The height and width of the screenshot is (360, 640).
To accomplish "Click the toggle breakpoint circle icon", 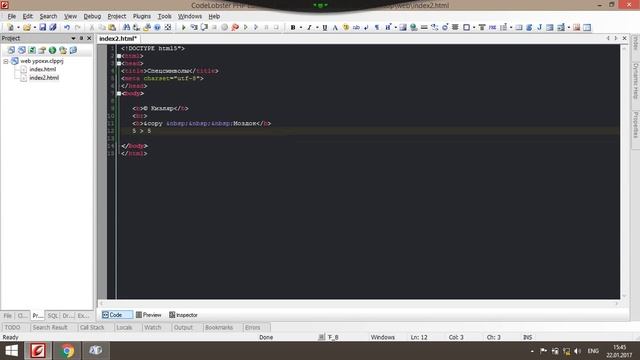I will [224, 27].
